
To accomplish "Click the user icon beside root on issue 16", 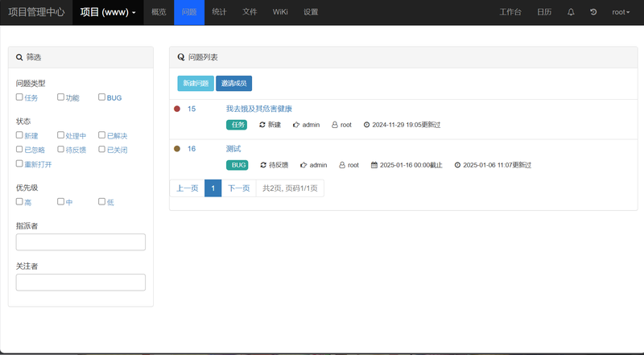I will tap(342, 165).
